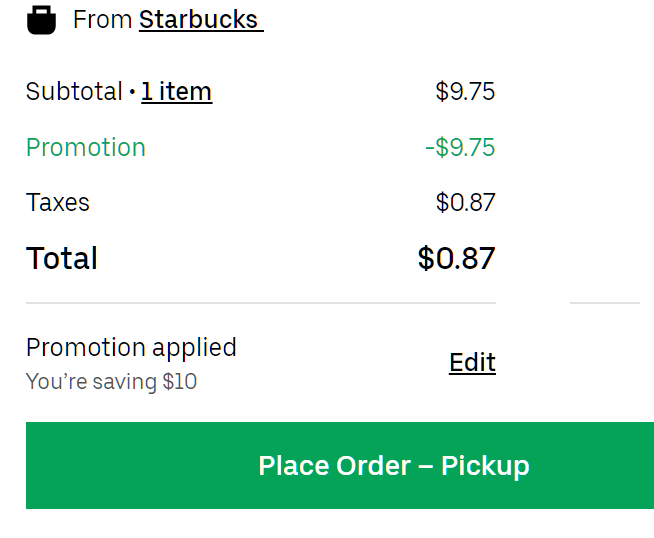Click the word Pickup on the green button
Screen dimensions: 654x538
coord(485,466)
